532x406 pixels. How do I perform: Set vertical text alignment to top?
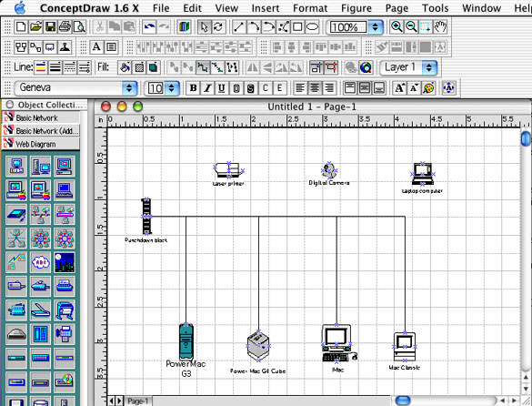pos(350,88)
